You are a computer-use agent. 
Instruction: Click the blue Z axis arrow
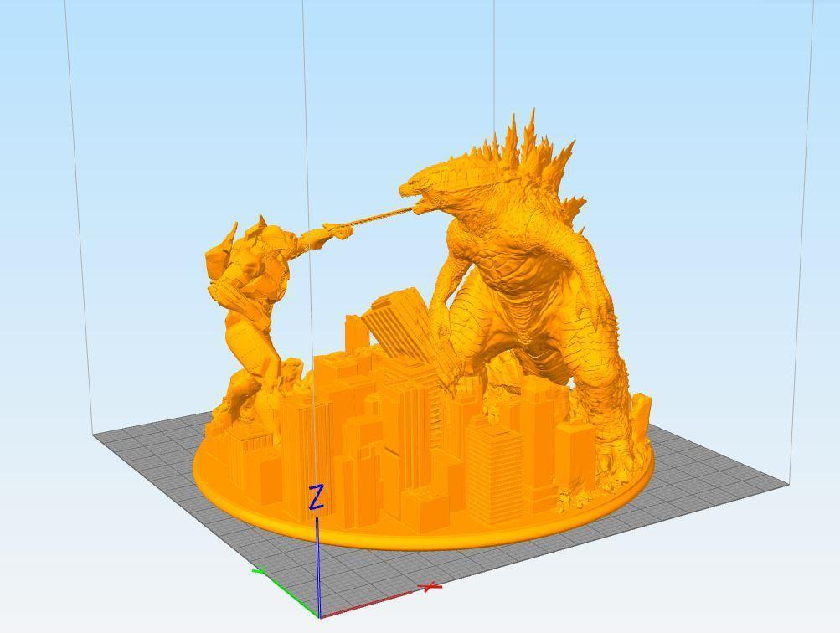[318, 557]
